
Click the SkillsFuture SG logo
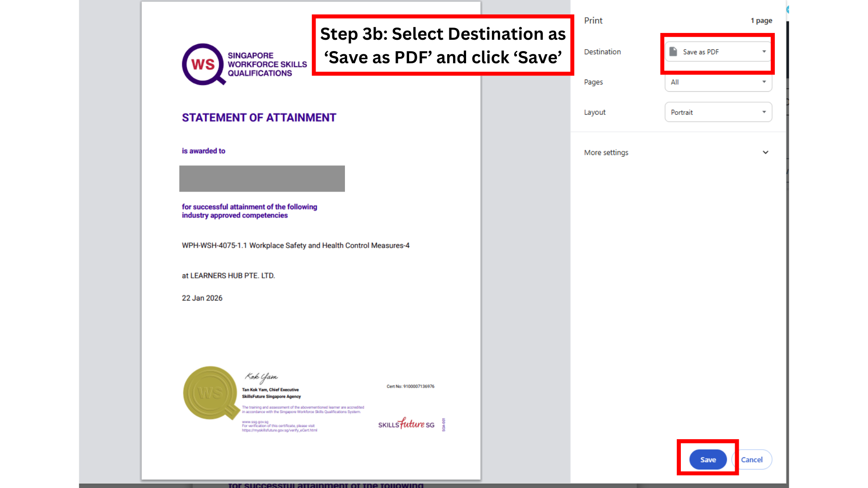coord(406,424)
